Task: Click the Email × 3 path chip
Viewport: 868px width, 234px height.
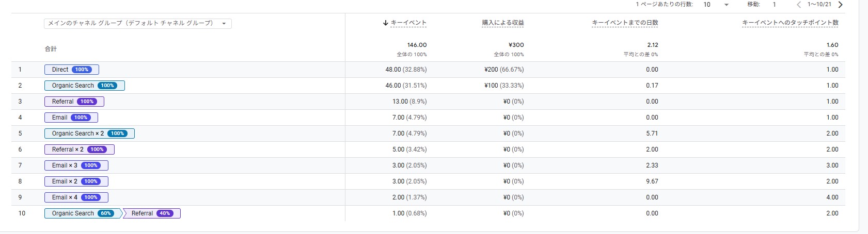Action: click(76, 165)
